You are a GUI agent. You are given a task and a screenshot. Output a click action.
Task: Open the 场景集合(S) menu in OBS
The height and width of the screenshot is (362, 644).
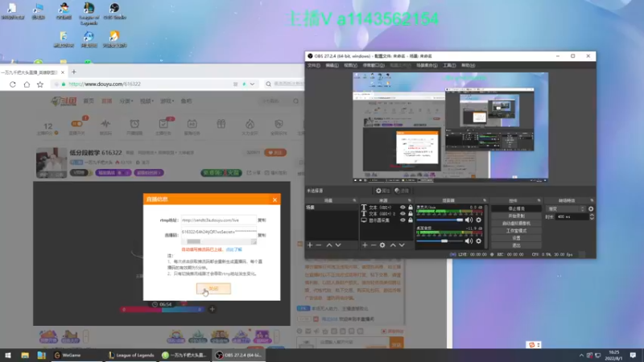427,65
